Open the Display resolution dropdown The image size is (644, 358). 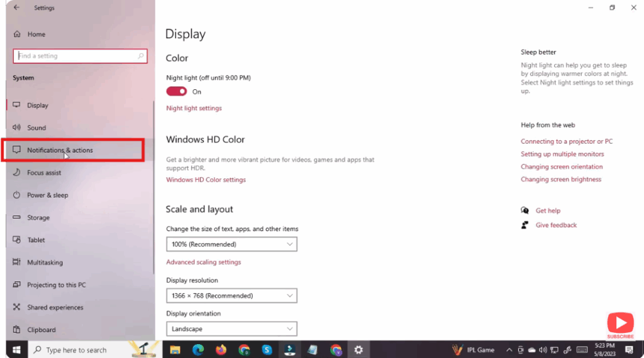(x=231, y=296)
